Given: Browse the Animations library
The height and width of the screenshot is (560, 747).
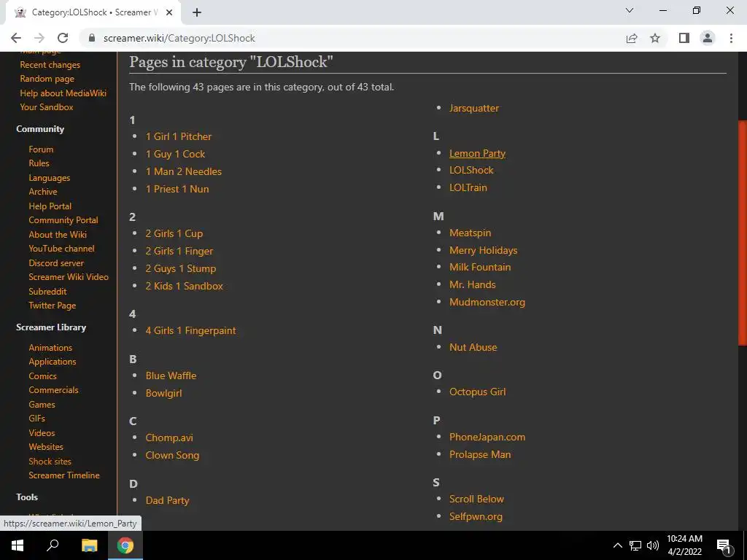Looking at the screenshot, I should tap(50, 348).
